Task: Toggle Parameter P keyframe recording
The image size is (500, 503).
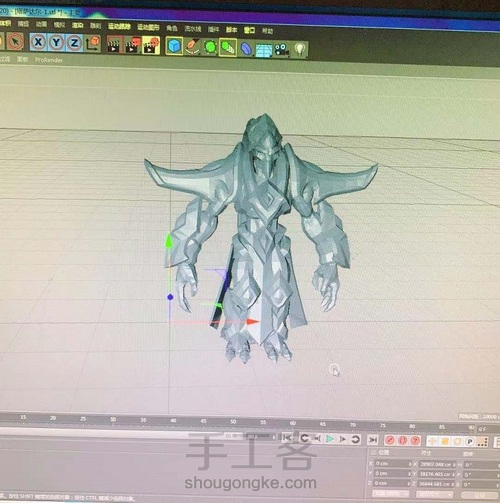Action: [x=470, y=442]
